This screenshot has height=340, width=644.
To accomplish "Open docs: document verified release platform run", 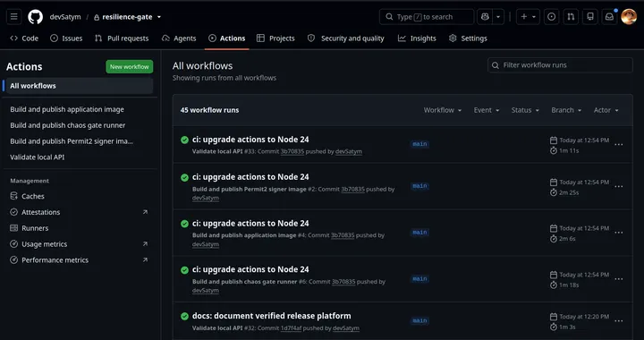I will coord(272,316).
